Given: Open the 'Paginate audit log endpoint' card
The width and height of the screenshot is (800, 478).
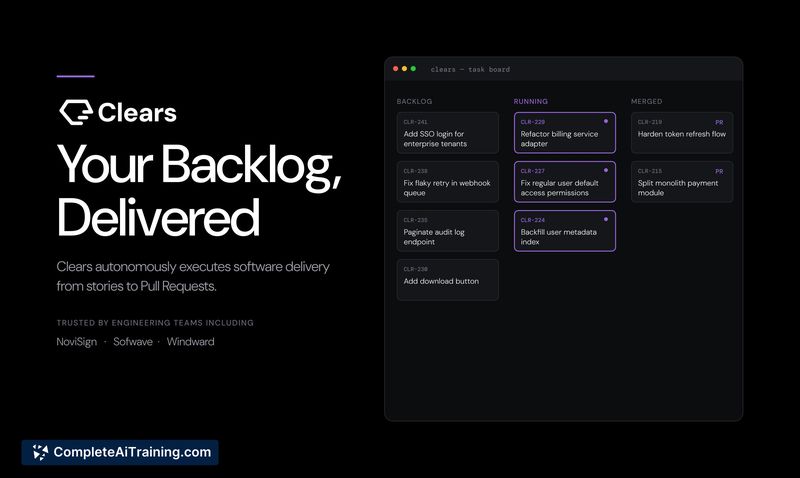Looking at the screenshot, I should pos(447,231).
